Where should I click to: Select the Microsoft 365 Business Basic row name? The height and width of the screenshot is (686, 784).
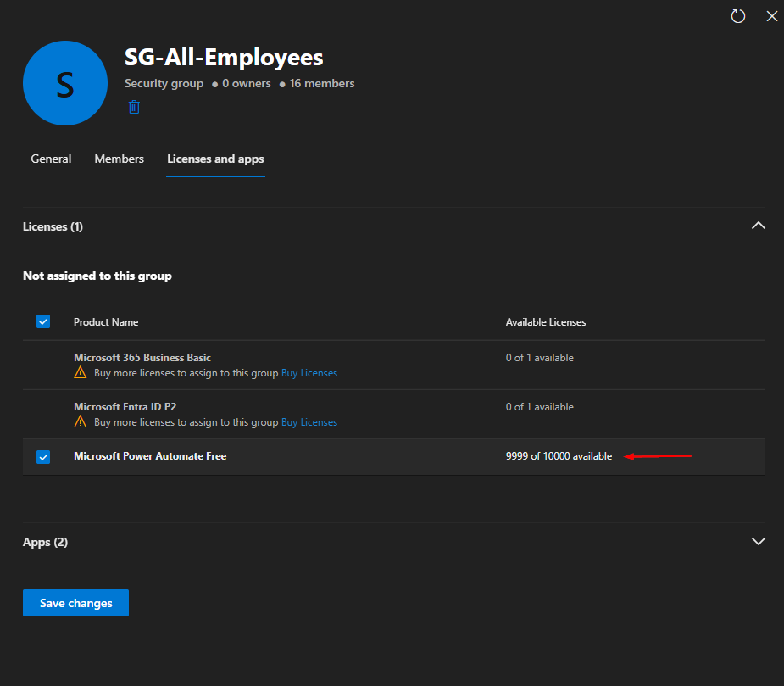point(142,358)
